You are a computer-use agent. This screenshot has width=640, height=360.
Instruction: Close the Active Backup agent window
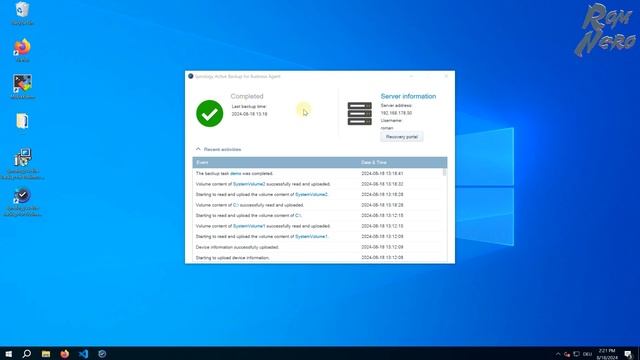click(x=446, y=76)
